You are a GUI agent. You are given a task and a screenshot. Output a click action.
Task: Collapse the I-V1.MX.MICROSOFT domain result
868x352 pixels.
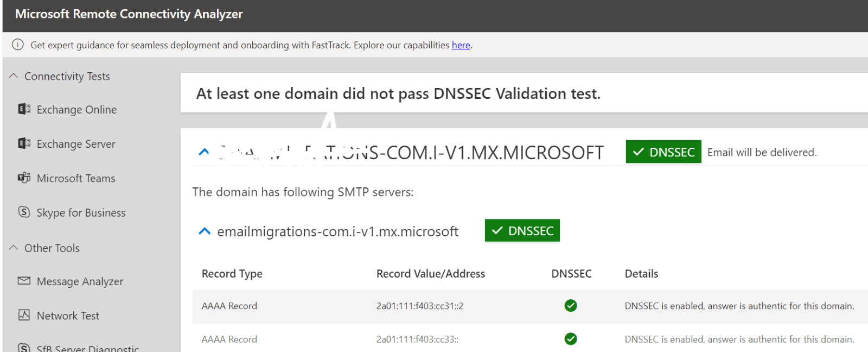coord(204,152)
